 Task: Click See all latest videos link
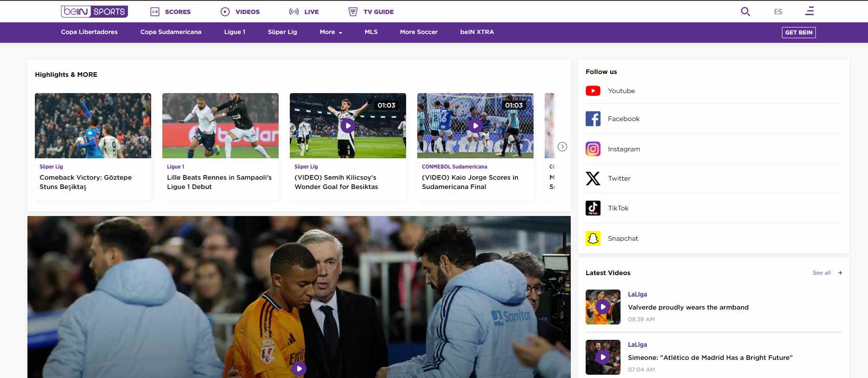point(821,273)
